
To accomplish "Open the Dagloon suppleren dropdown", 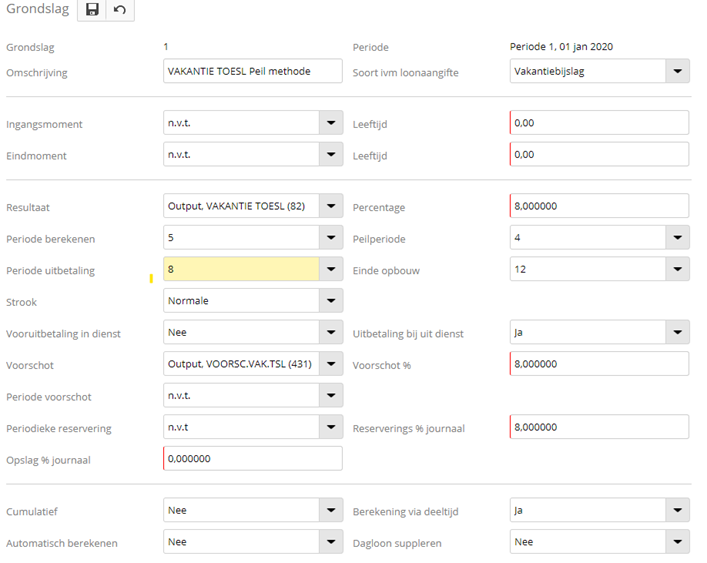I will pyautogui.click(x=678, y=541).
